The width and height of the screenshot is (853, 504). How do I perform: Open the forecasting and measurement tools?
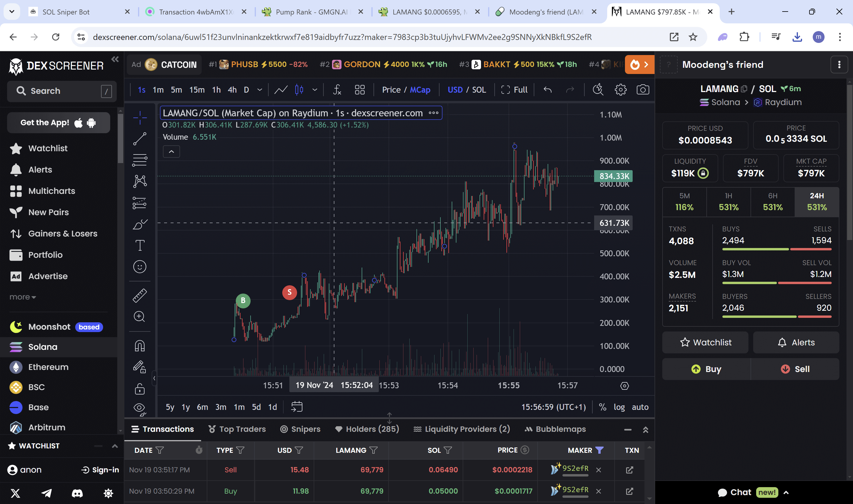(140, 203)
